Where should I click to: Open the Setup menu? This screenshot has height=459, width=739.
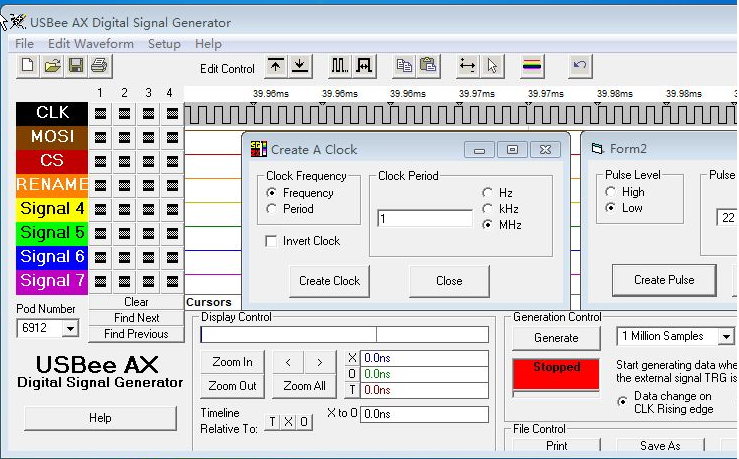164,44
